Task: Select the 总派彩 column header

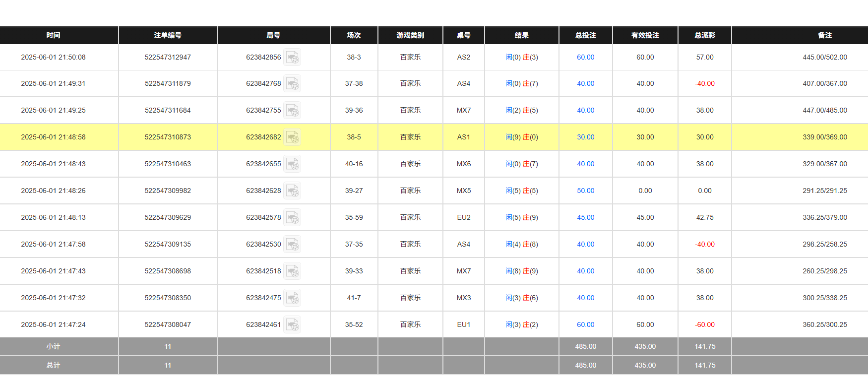Action: coord(704,35)
